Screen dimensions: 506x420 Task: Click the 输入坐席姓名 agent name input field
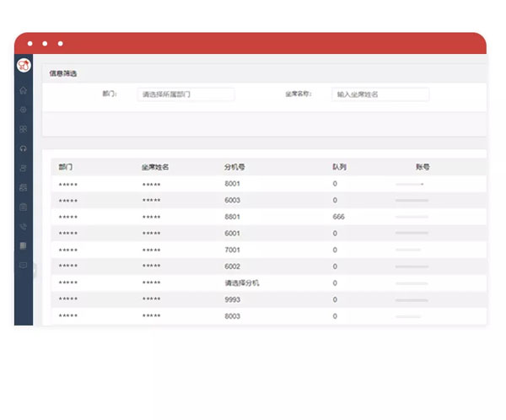click(x=380, y=94)
